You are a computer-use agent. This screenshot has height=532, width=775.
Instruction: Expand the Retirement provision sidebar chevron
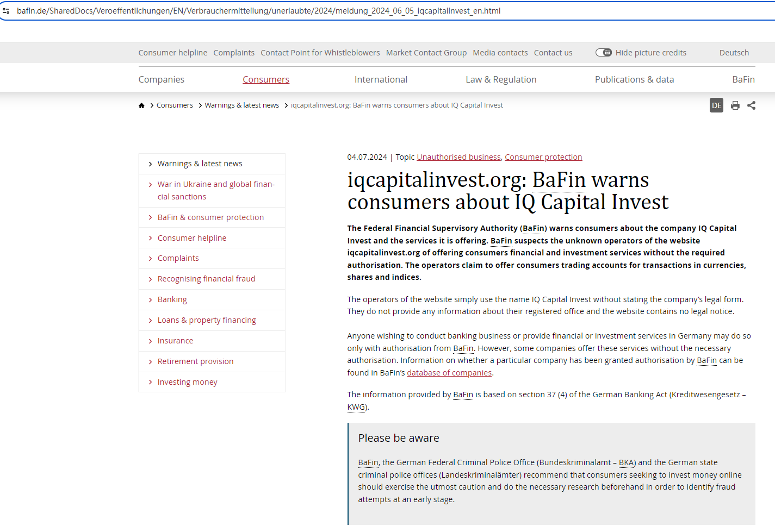tap(151, 362)
